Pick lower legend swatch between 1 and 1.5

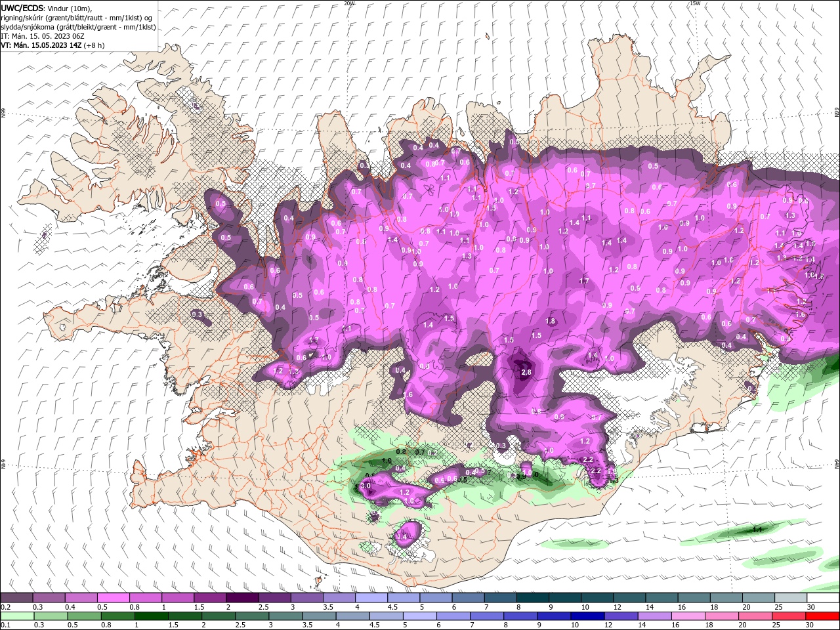152,616
